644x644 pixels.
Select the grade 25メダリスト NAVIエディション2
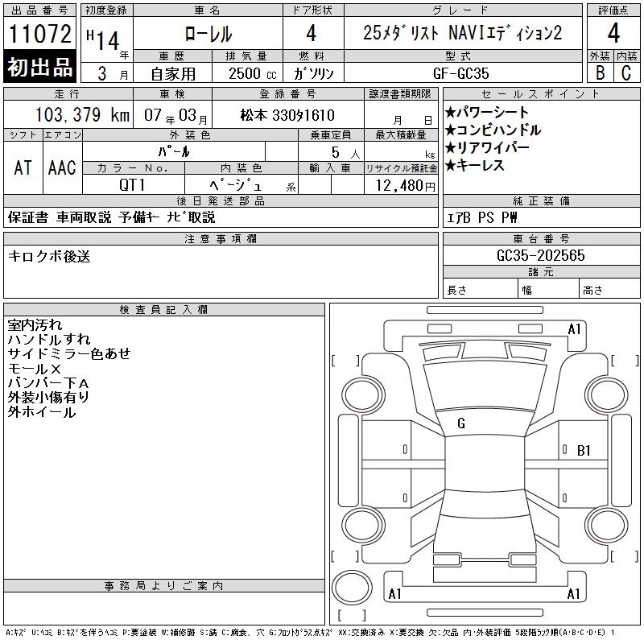tap(462, 33)
